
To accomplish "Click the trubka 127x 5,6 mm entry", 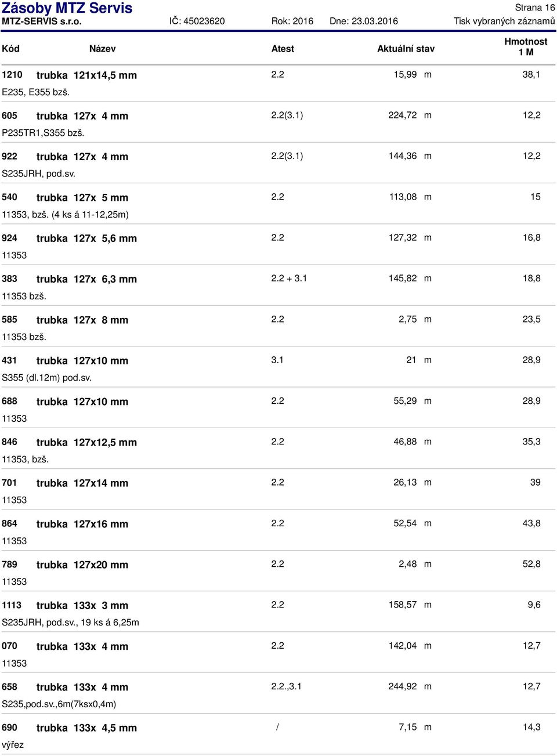I will pos(86,238).
